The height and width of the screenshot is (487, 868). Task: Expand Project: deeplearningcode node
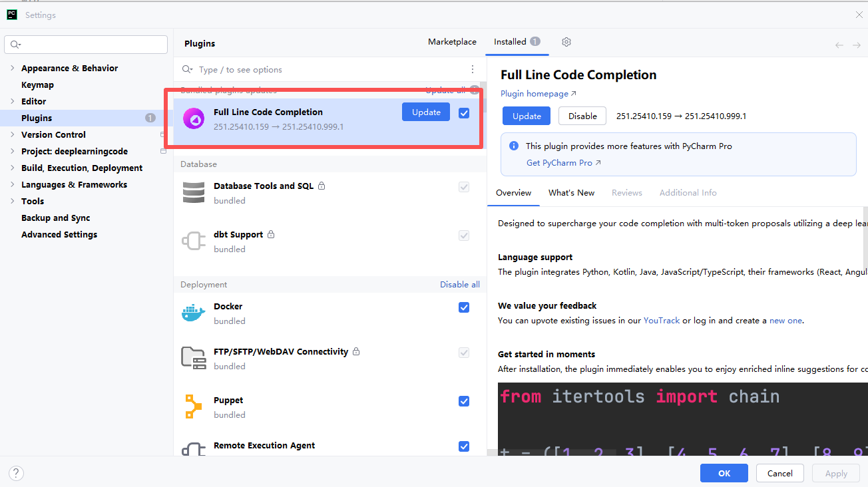12,151
